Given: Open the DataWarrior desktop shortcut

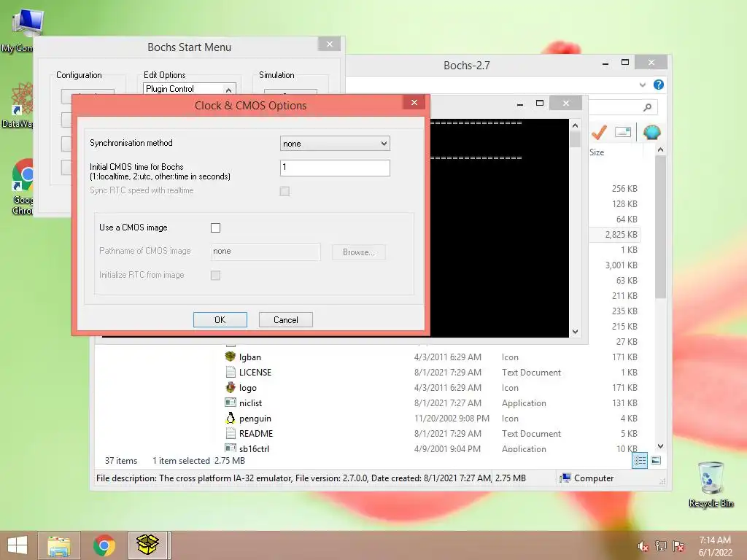Looking at the screenshot, I should (19, 106).
